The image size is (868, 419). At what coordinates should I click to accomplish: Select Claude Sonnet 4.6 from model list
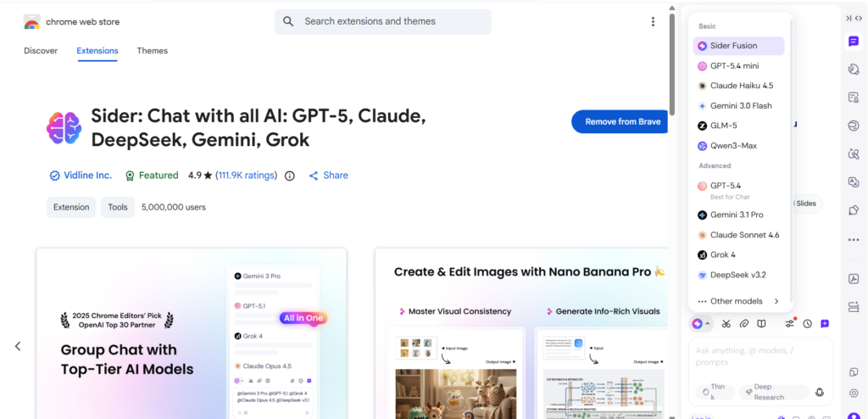[x=744, y=235]
